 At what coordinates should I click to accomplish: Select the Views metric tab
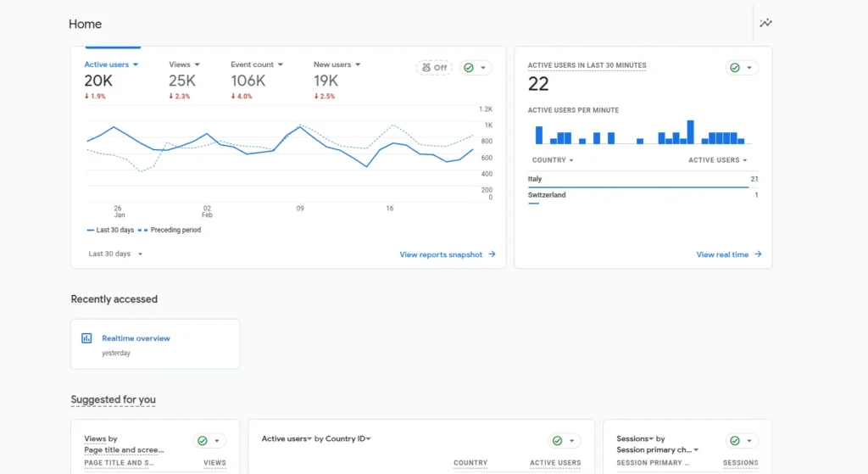coord(180,64)
